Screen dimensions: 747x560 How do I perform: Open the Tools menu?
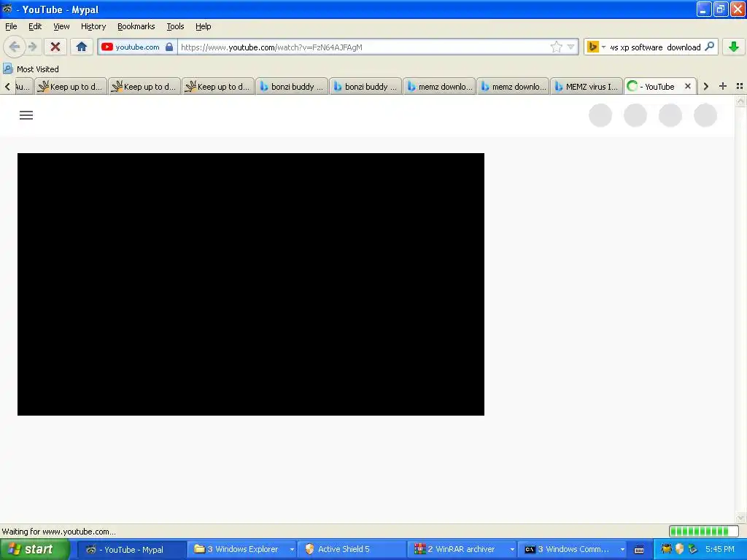pos(175,26)
